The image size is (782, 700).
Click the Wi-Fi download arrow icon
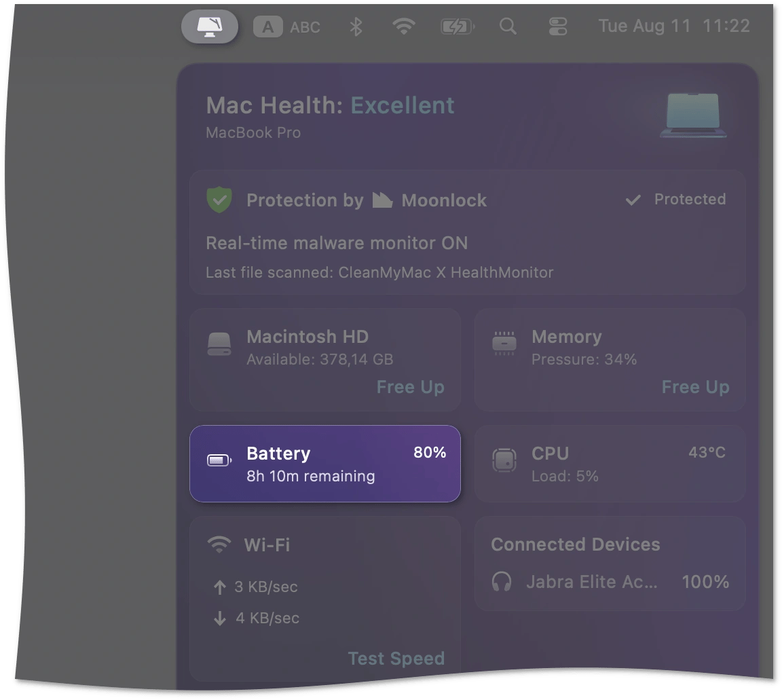tap(219, 619)
